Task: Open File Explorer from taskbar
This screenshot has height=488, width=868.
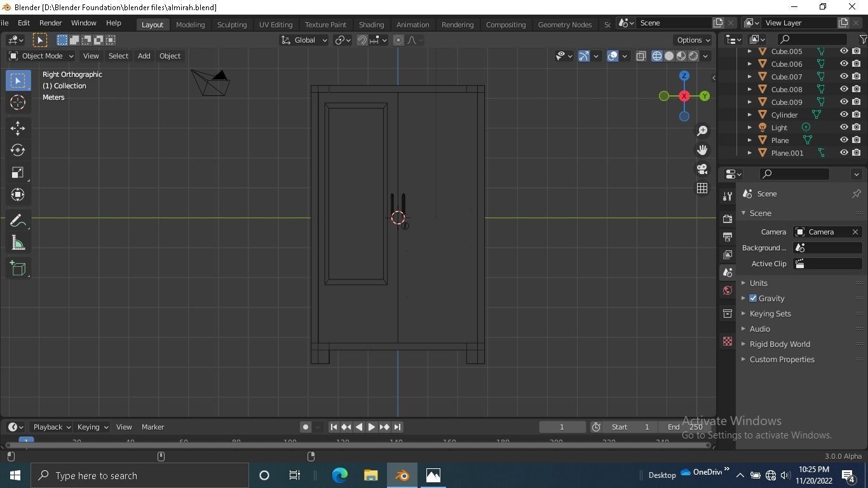Action: (371, 475)
